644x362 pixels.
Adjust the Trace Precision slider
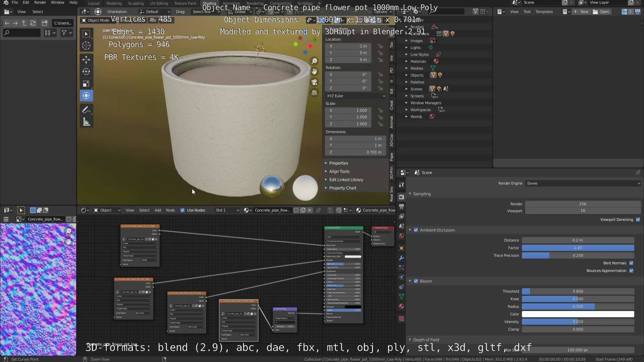578,255
